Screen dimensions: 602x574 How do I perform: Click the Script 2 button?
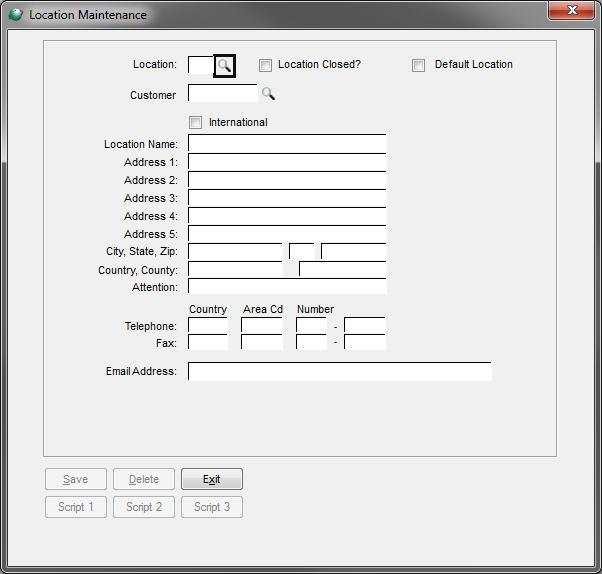point(144,507)
